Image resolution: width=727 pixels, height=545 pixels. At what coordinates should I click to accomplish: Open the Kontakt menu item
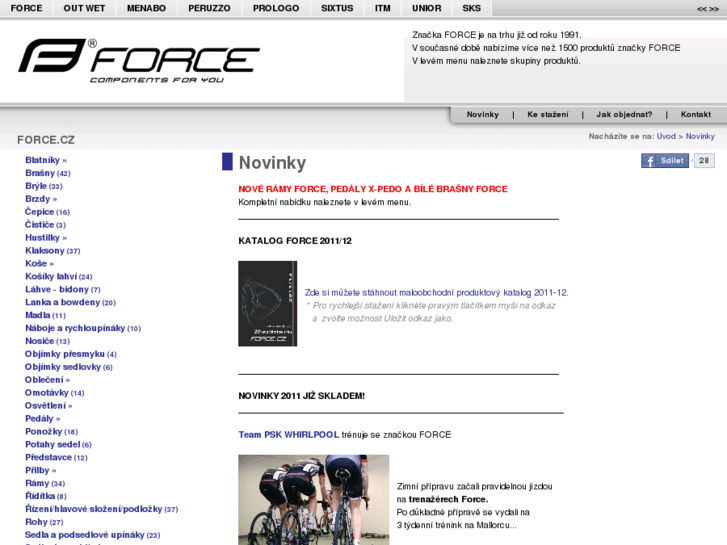click(695, 115)
